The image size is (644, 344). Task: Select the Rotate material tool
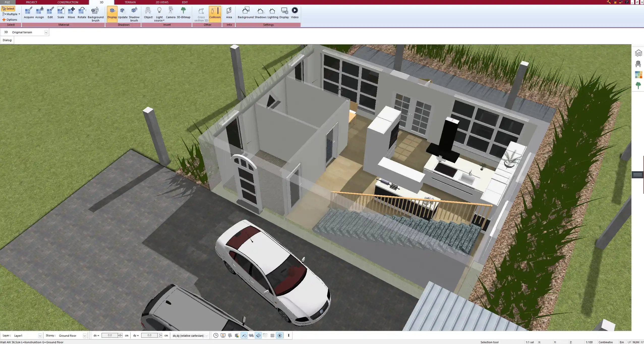[x=82, y=13]
